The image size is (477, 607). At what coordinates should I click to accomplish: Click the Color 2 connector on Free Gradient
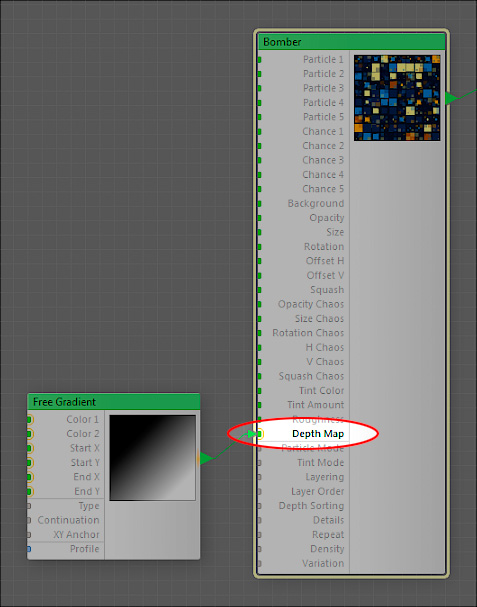[30, 434]
